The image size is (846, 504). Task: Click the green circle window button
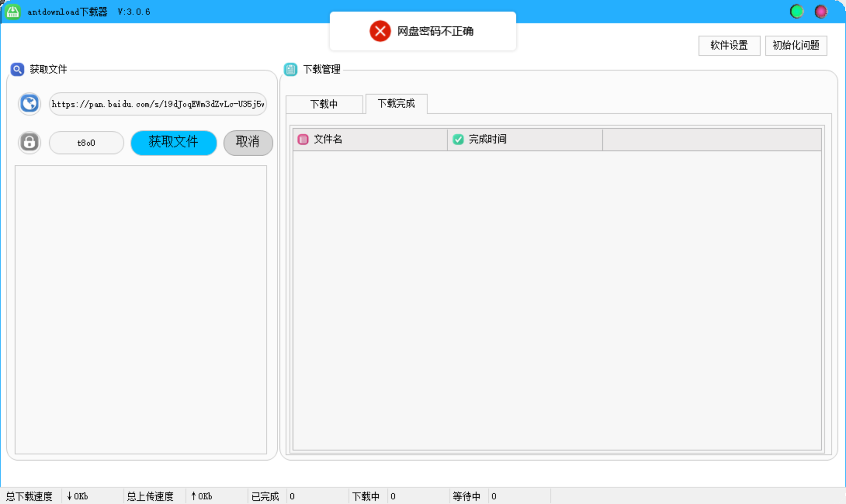(x=797, y=11)
